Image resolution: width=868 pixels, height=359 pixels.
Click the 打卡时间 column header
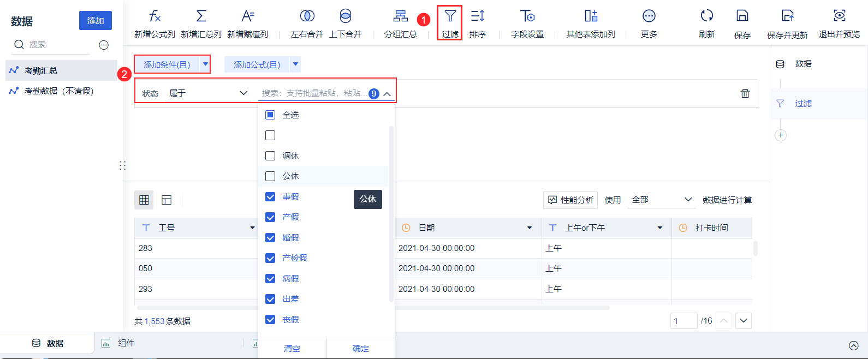711,228
